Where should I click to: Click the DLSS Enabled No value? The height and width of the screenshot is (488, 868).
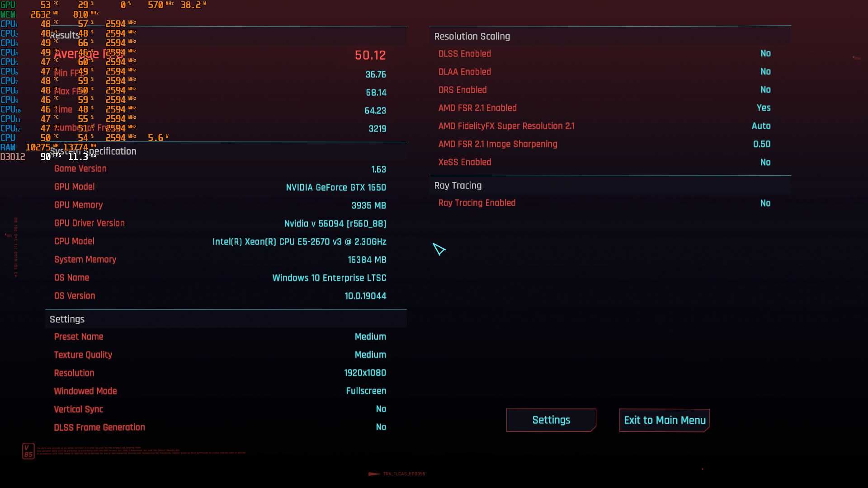coord(765,54)
